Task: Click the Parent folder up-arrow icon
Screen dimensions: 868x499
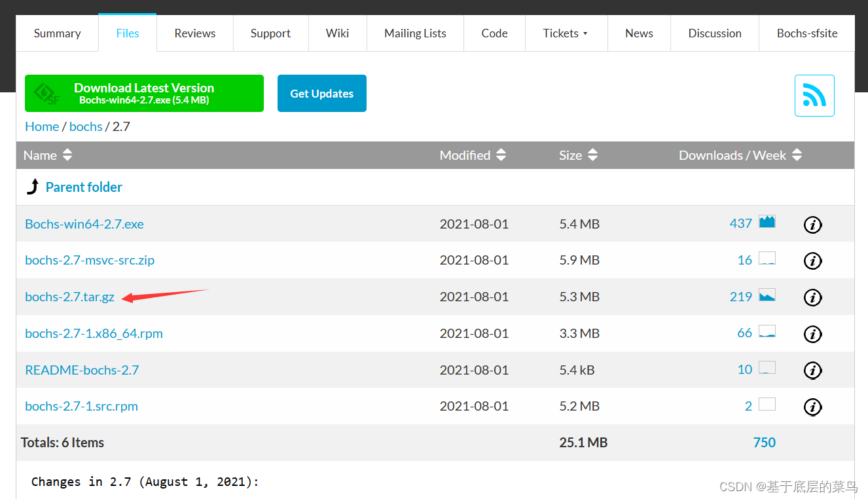Action: pyautogui.click(x=32, y=187)
